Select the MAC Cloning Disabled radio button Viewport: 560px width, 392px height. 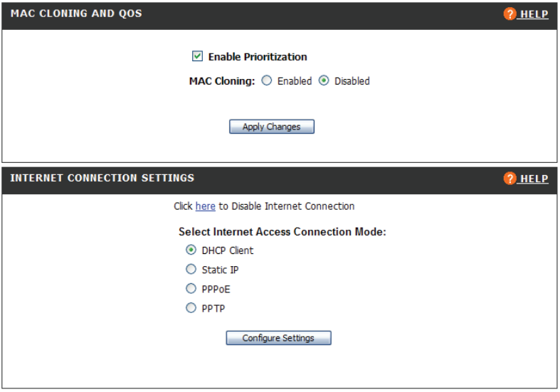[x=324, y=81]
